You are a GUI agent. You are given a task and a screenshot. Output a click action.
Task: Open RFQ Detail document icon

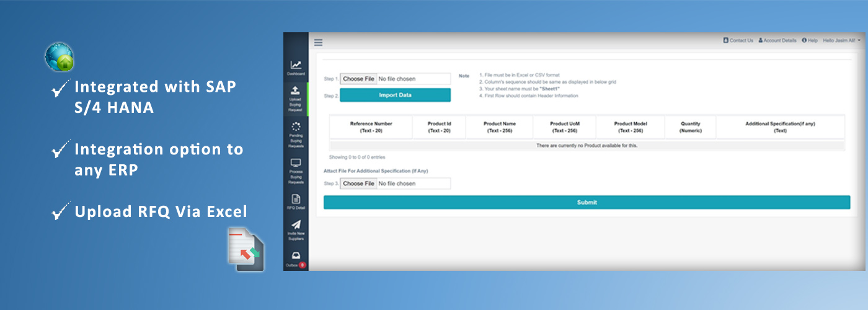point(296,199)
